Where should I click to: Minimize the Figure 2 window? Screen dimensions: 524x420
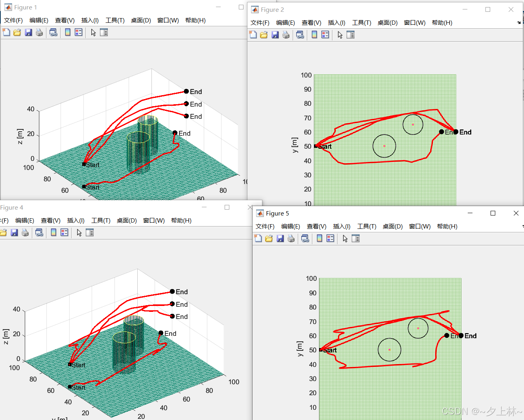pyautogui.click(x=465, y=9)
